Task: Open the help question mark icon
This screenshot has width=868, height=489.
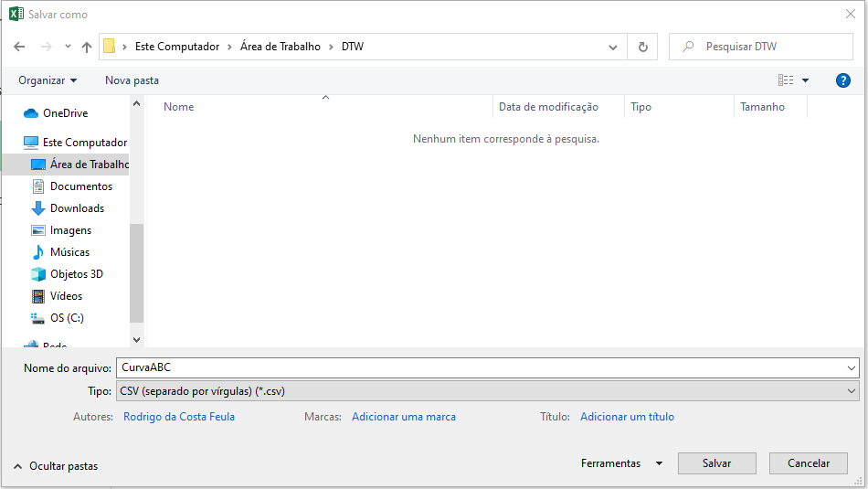Action: 843,80
